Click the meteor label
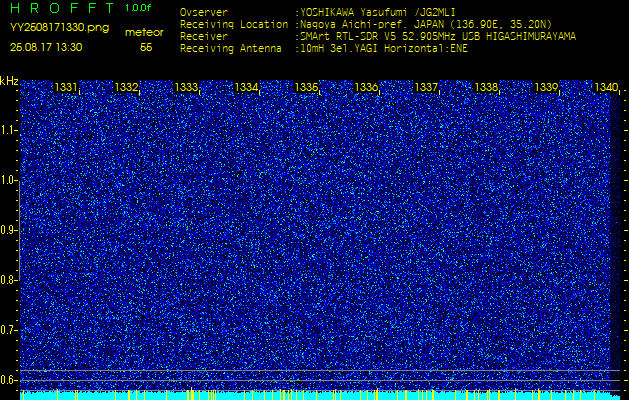 tap(144, 33)
